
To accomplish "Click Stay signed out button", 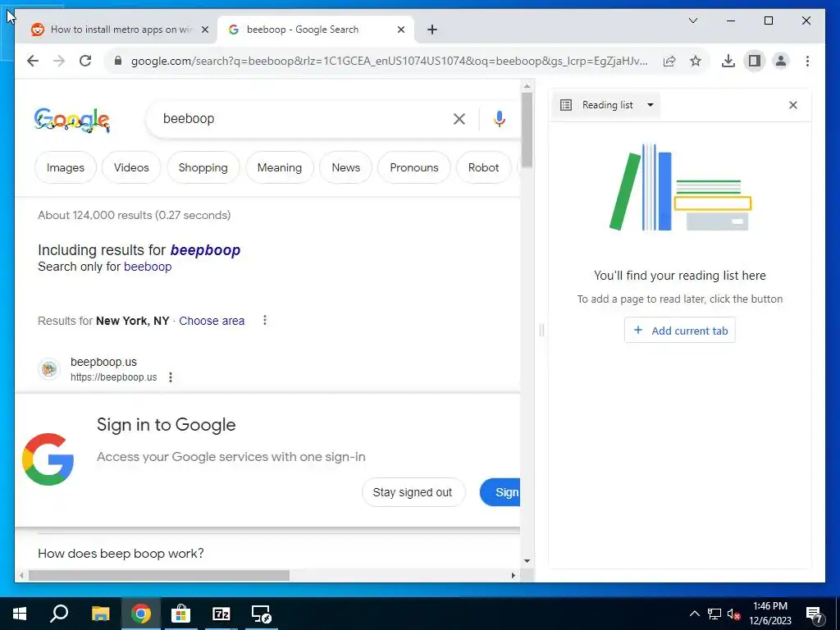I will (x=413, y=492).
